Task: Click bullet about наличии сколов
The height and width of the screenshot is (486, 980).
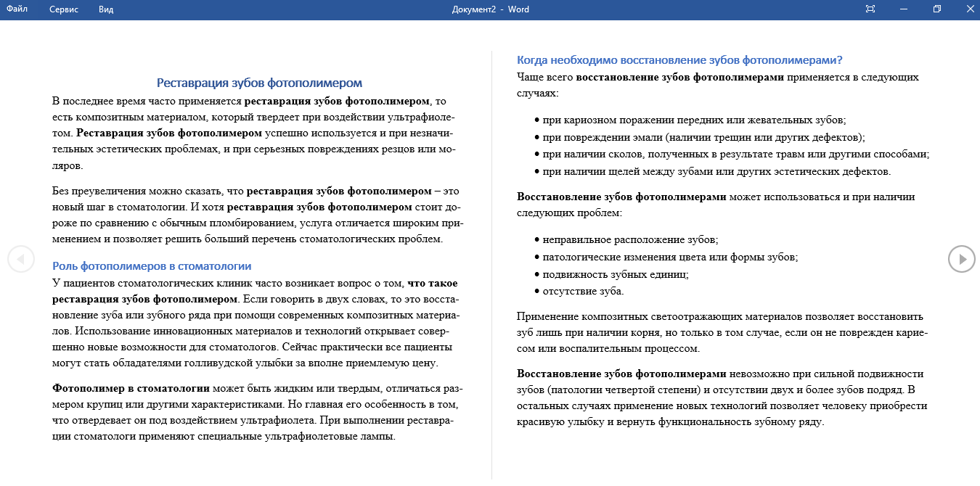Action: coord(736,155)
